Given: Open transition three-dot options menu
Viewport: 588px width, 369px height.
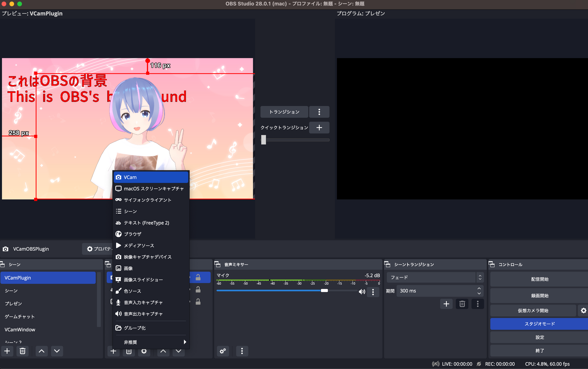Looking at the screenshot, I should (x=319, y=112).
